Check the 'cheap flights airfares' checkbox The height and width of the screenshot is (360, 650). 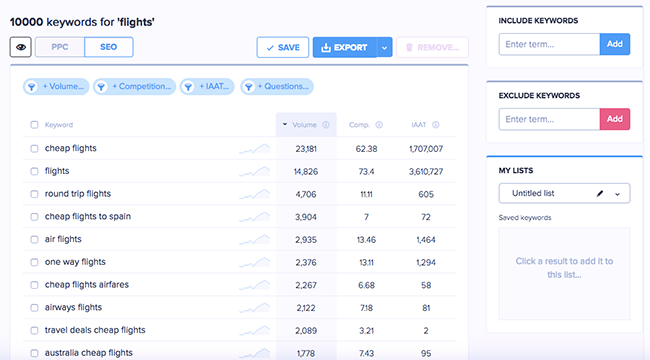34,285
